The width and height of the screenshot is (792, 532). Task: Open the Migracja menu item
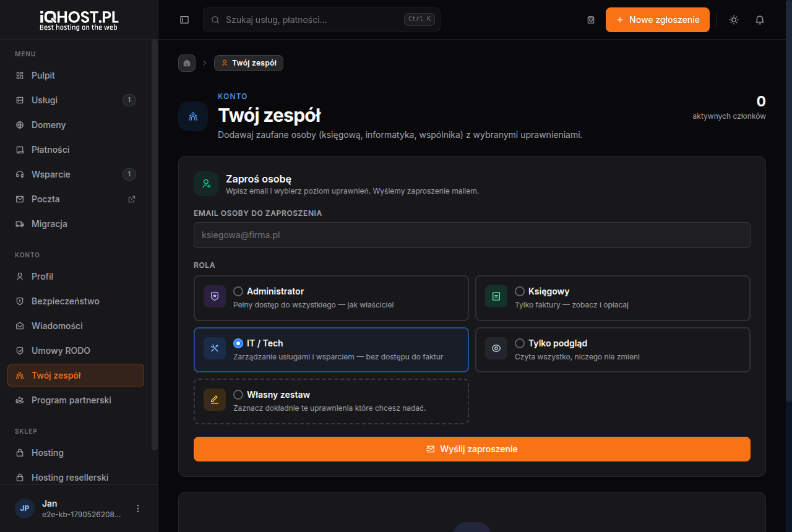tap(75, 224)
